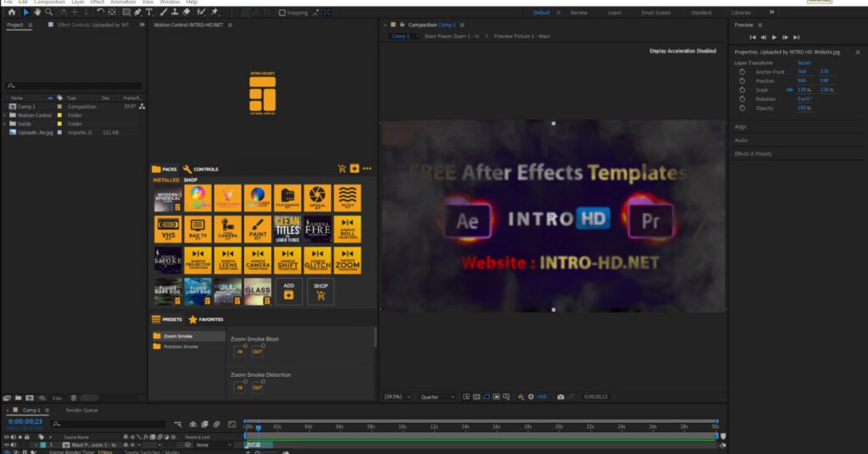Click the Home icon in toolbar
Viewport: 868px width, 454px height.
pos(11,12)
